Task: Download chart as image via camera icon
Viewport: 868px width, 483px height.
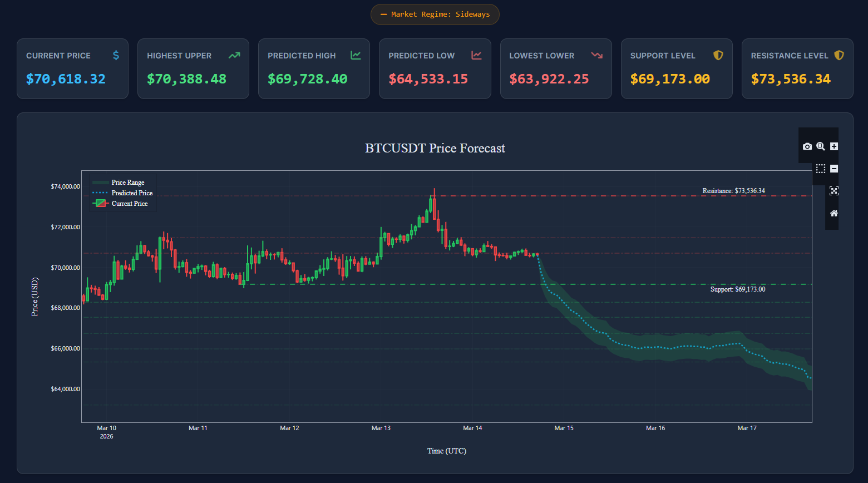Action: click(x=807, y=146)
